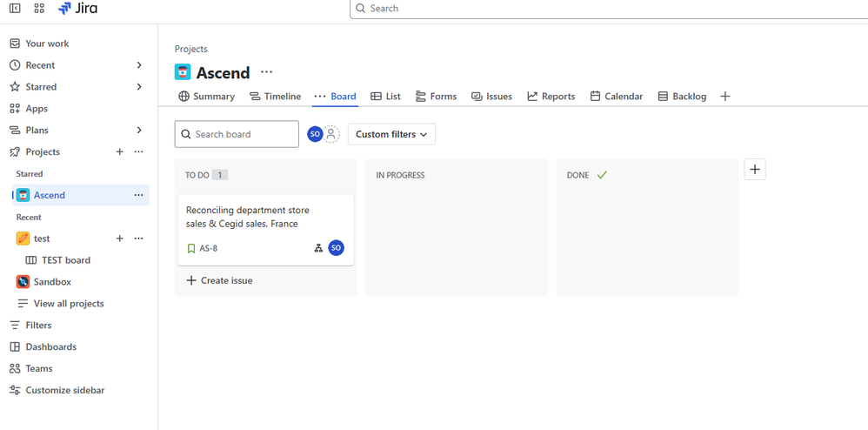Screen dimensions: 868x430
Task: Open Your work in the sidebar
Action: coord(47,44)
